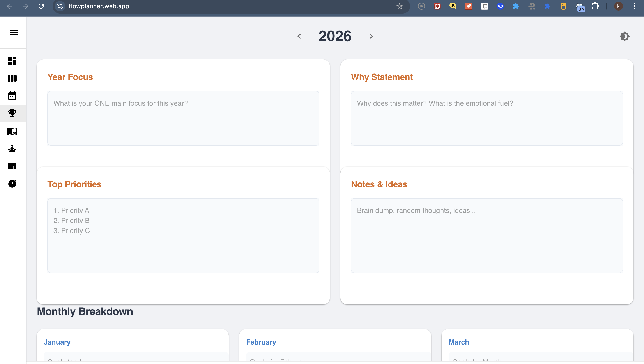
Task: Select the trophy goals icon
Action: [12, 113]
